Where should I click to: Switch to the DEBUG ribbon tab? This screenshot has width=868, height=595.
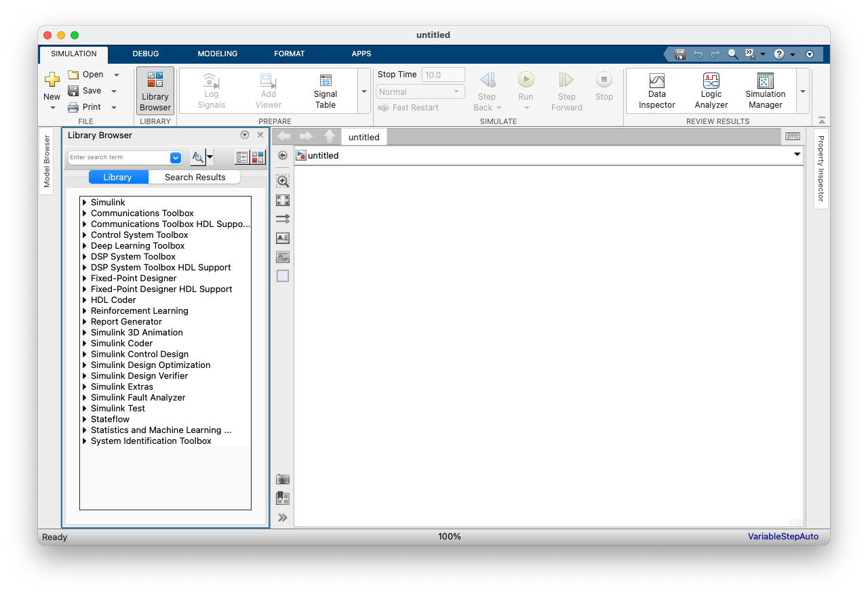[x=146, y=54]
